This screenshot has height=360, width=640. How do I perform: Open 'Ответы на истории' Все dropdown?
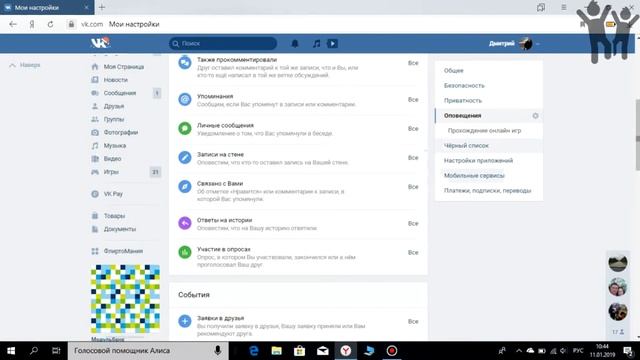[413, 223]
